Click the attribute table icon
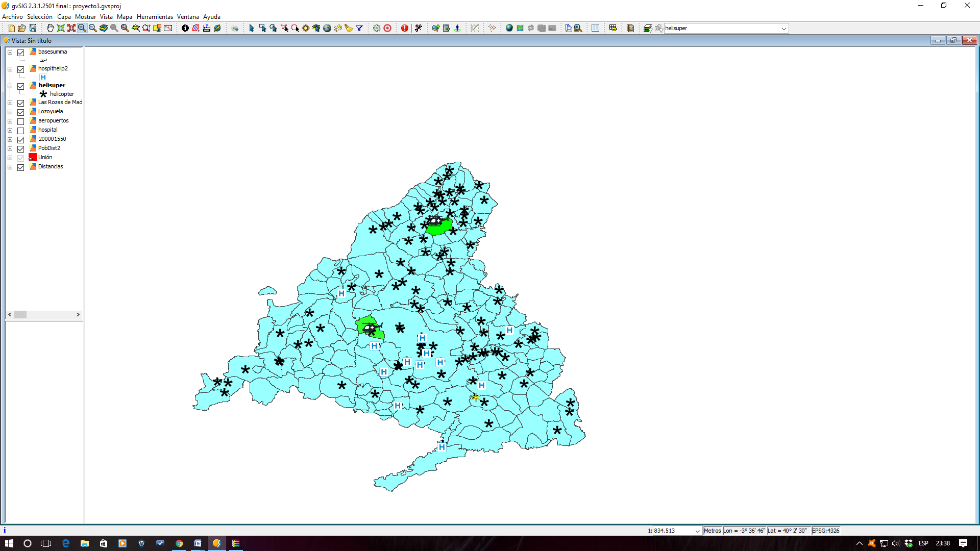This screenshot has height=551, width=980. point(595,28)
